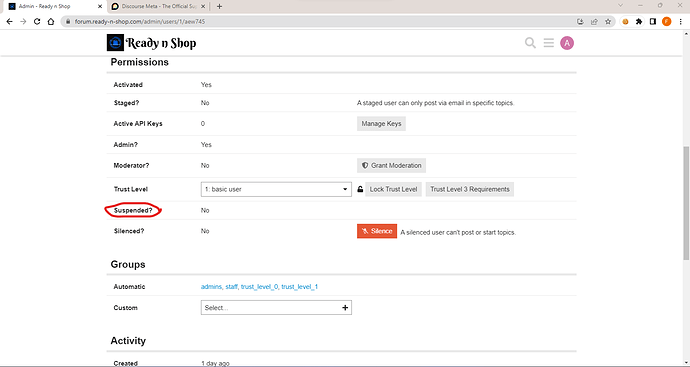Click the Manage Keys button
The height and width of the screenshot is (367, 690).
coord(381,124)
